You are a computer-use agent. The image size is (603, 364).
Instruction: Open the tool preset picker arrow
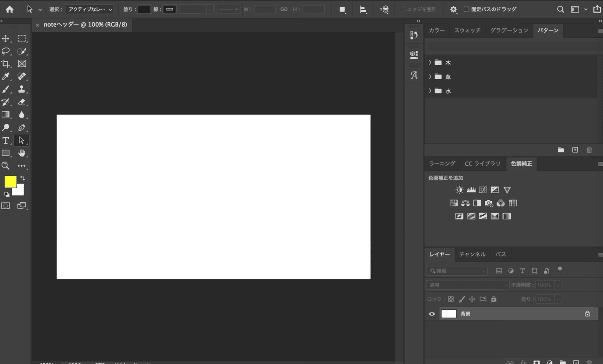tap(40, 9)
